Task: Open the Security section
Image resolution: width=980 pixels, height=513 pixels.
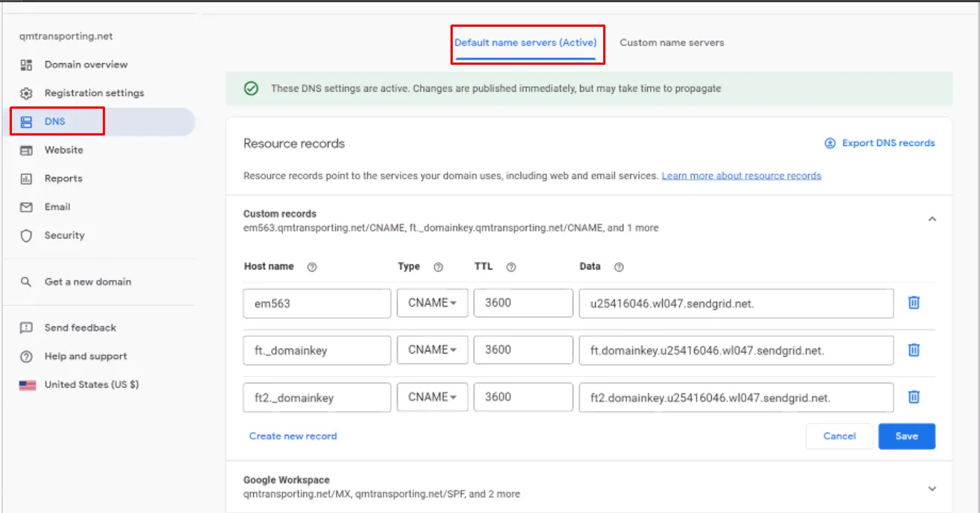Action: pyautogui.click(x=64, y=235)
